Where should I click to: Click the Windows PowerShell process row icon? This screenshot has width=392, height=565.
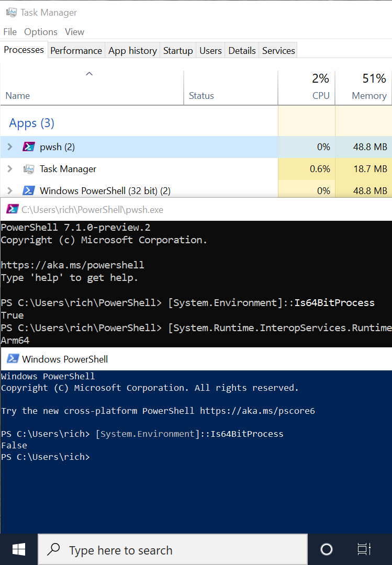coord(29,191)
